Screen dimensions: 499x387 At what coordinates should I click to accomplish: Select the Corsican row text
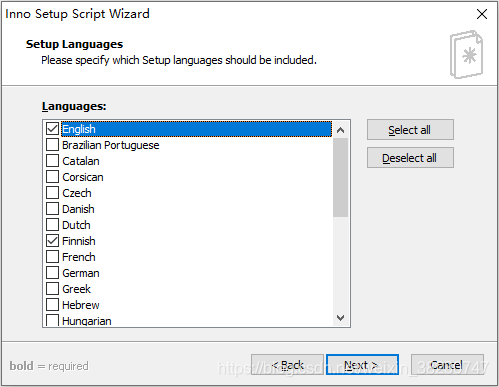point(83,177)
